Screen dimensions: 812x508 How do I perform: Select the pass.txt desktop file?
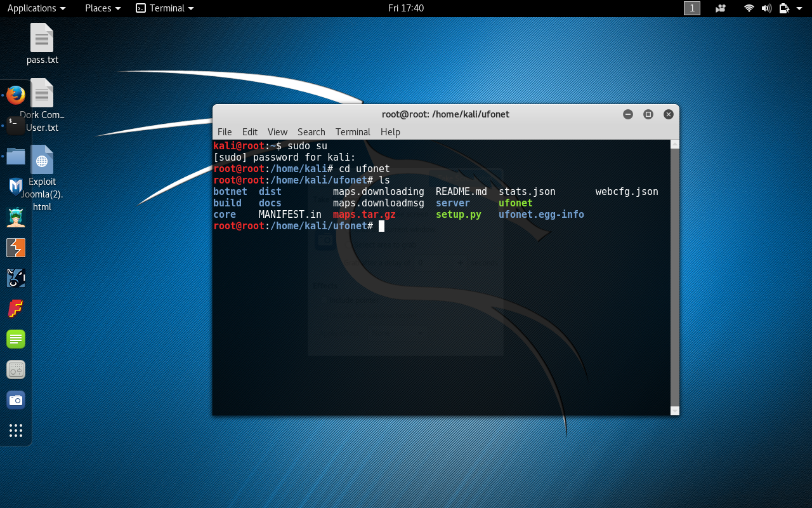point(42,44)
